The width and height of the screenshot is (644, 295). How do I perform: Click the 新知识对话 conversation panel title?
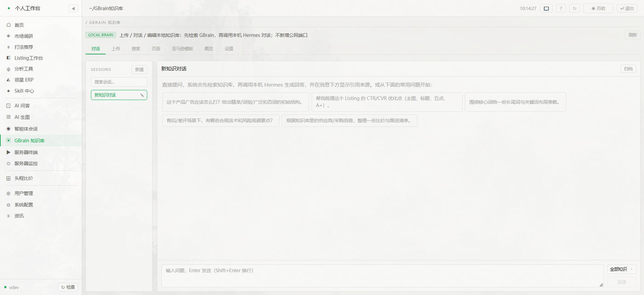tap(174, 69)
